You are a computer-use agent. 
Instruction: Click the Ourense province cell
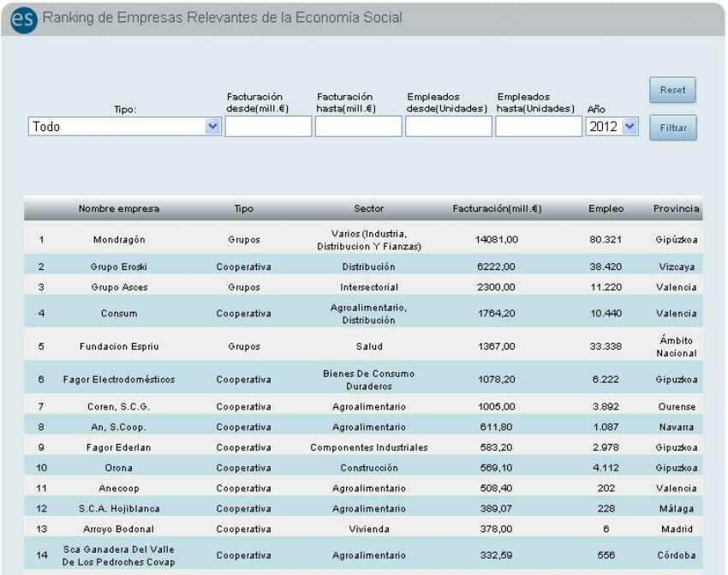pyautogui.click(x=677, y=406)
